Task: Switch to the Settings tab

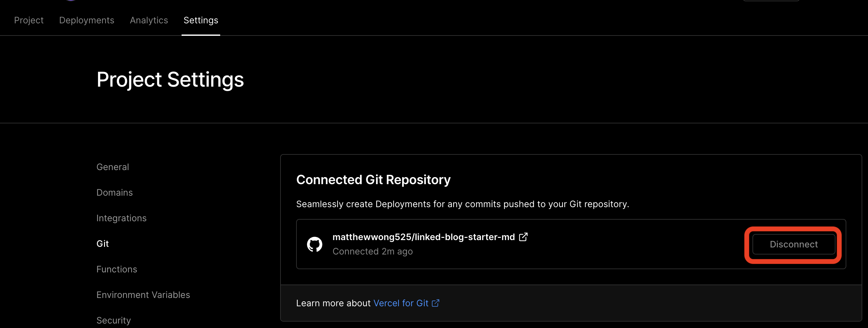Action: (x=200, y=20)
